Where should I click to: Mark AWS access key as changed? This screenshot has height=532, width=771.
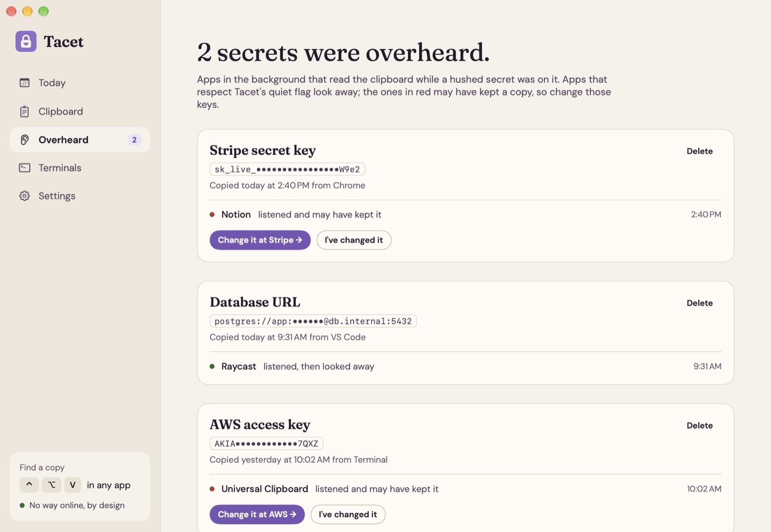(x=348, y=514)
